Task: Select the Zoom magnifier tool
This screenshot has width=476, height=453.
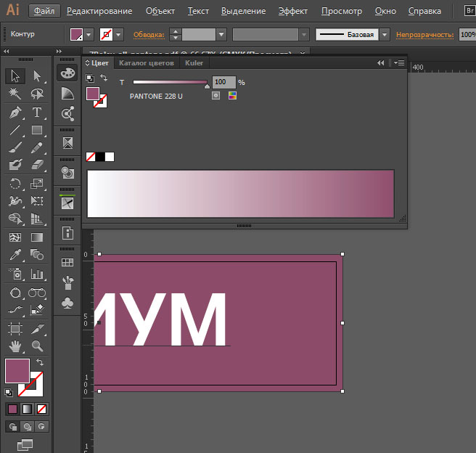Action: coord(37,346)
